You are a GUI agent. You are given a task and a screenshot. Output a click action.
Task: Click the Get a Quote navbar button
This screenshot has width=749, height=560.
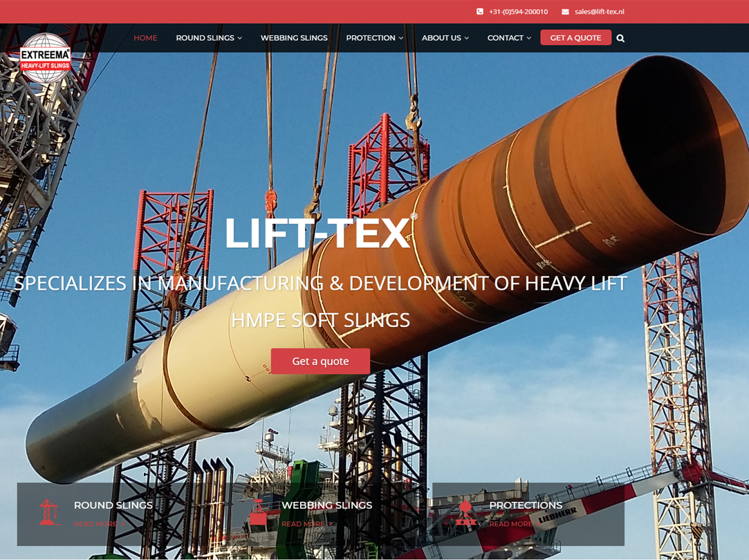tap(575, 38)
